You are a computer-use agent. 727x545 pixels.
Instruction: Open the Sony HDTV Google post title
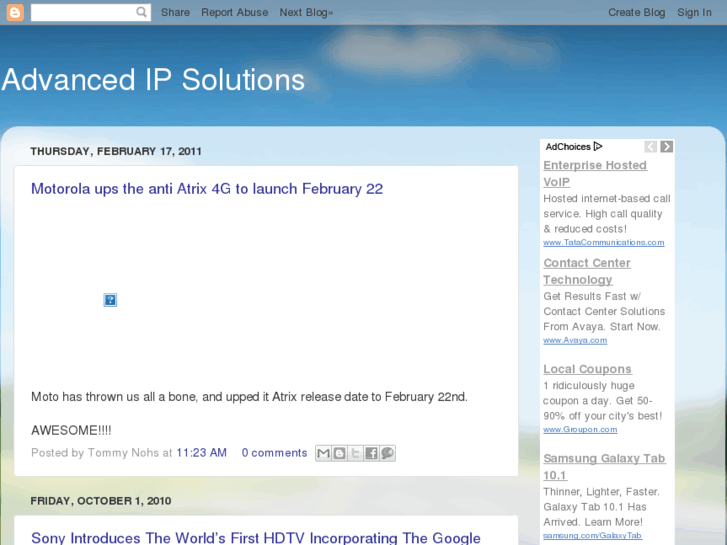pos(255,538)
